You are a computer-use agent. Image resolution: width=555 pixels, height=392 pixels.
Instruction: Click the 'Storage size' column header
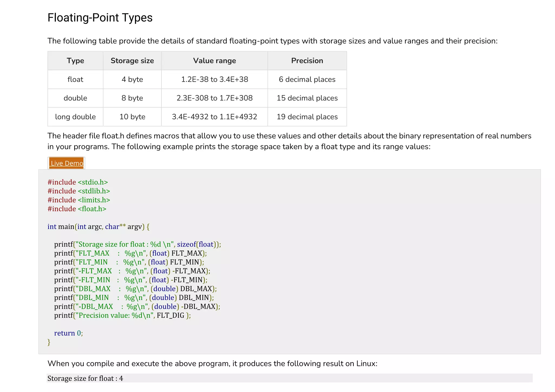tap(132, 61)
